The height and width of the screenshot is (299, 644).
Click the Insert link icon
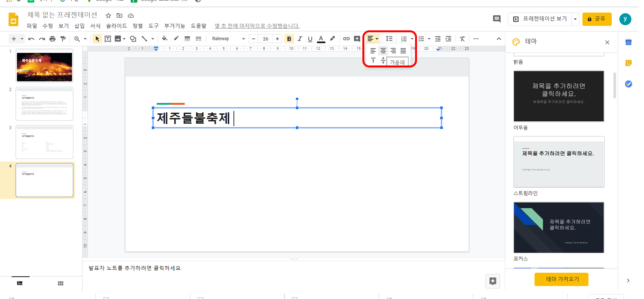click(346, 39)
